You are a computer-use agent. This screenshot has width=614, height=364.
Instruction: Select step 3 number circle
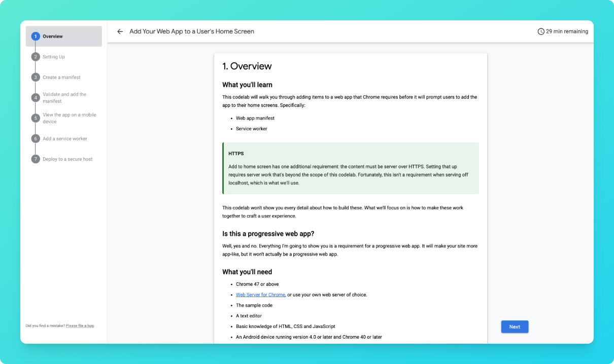pyautogui.click(x=36, y=78)
